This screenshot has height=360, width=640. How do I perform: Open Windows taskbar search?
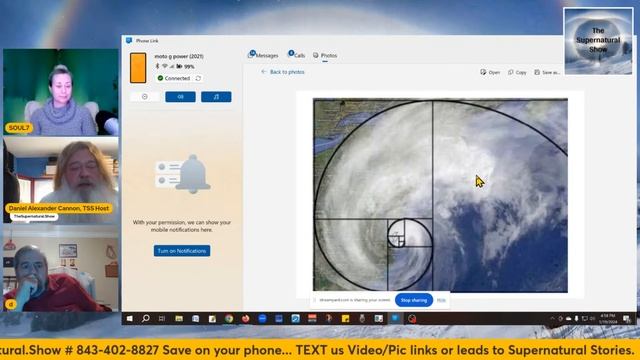tap(145, 319)
